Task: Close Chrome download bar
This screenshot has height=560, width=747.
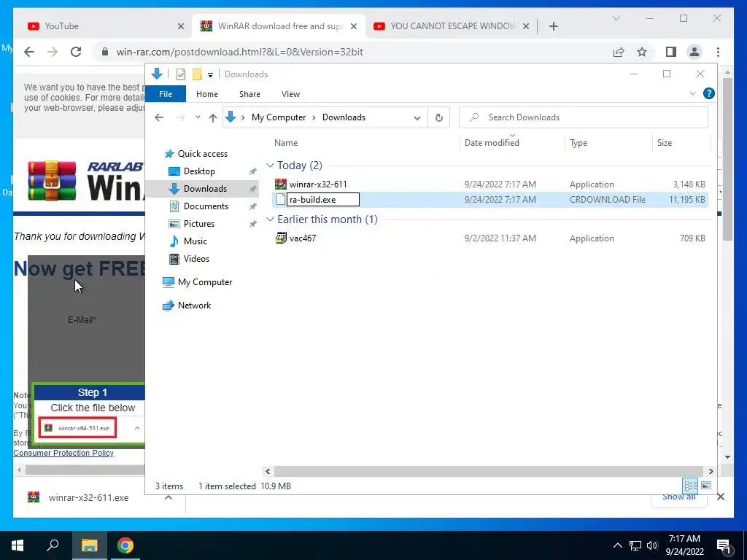Action: [720, 497]
